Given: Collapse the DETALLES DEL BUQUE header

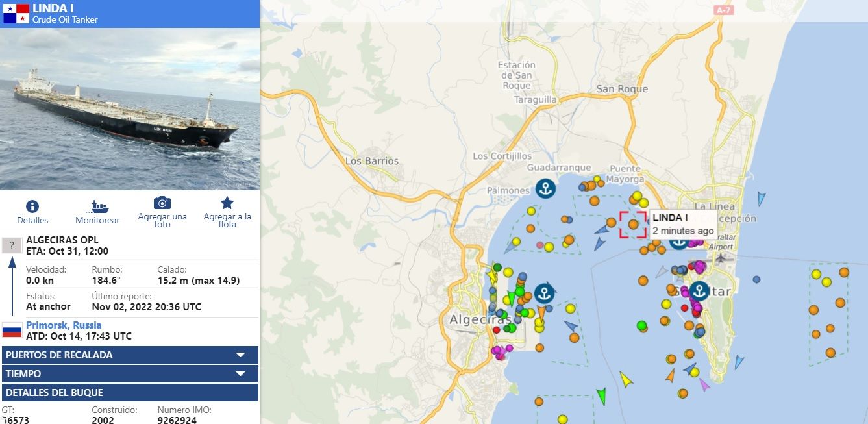Looking at the screenshot, I should (x=130, y=393).
